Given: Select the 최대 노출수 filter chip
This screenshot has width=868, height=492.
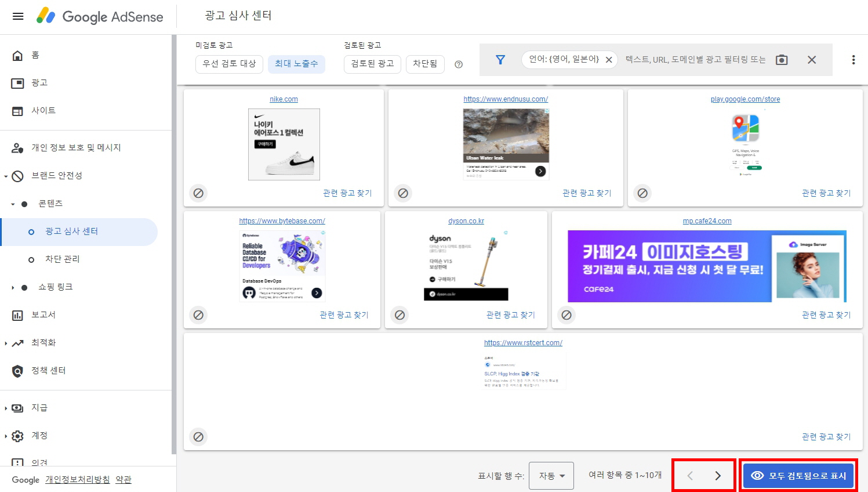Looking at the screenshot, I should (296, 64).
